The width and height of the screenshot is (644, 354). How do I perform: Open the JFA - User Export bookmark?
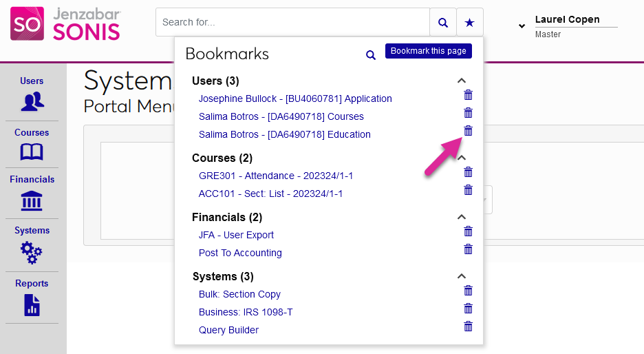tap(236, 235)
